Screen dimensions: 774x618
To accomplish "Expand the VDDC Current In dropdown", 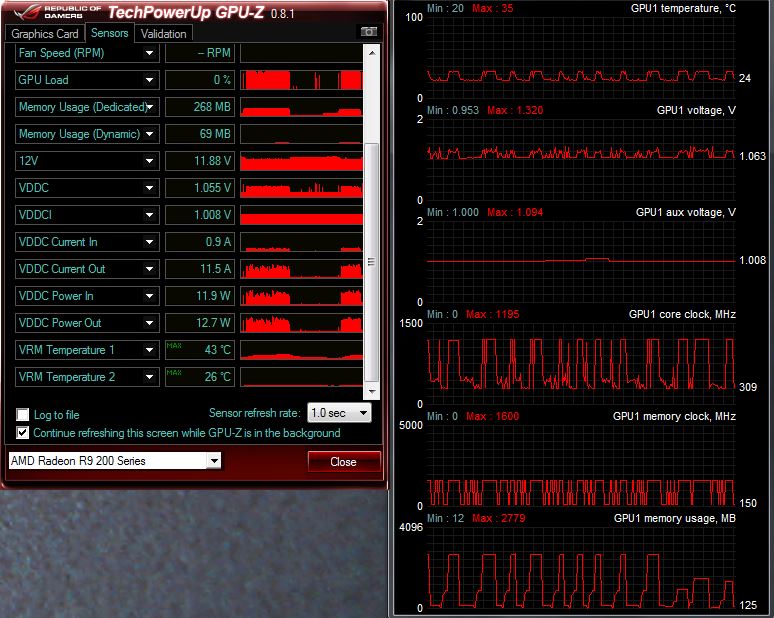I will pyautogui.click(x=149, y=242).
